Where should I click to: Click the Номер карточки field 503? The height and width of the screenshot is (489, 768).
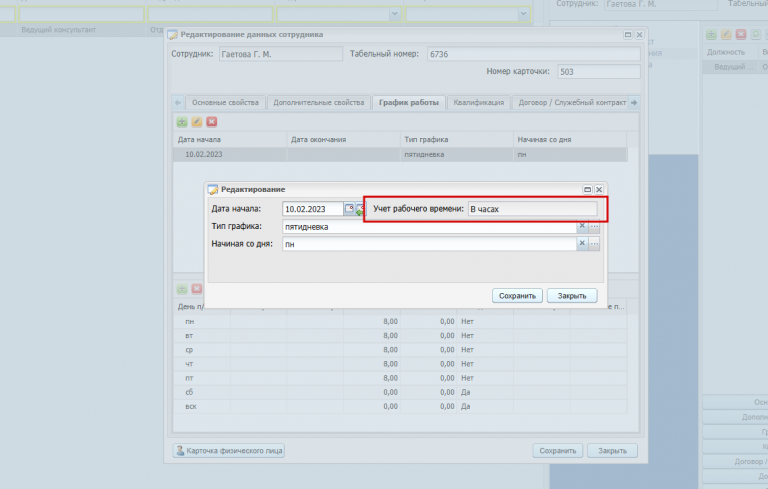pyautogui.click(x=599, y=72)
